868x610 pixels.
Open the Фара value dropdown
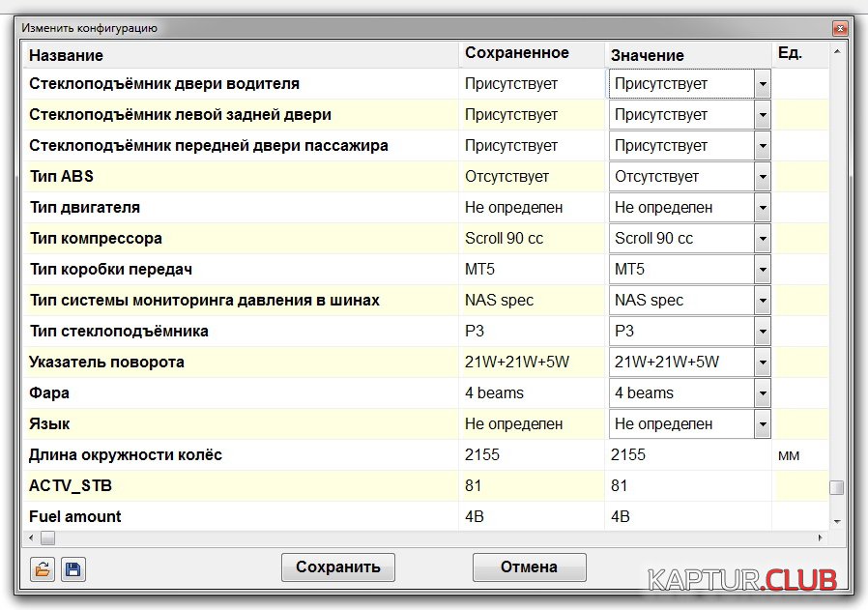(763, 393)
